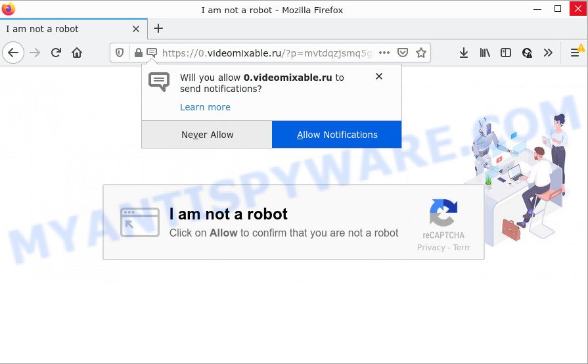Screen dimensions: 588x364
Task: Minimize the Firefox window
Action: (x=537, y=9)
